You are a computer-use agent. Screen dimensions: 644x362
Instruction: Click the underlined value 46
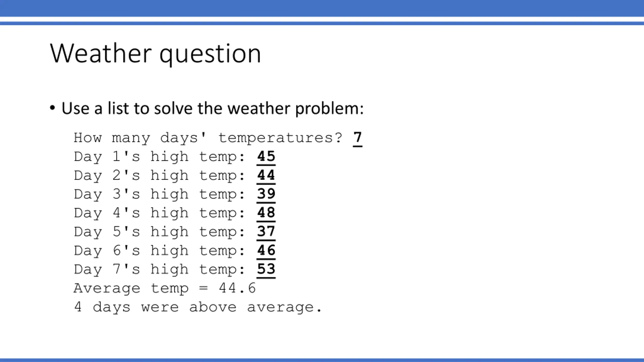click(x=266, y=250)
